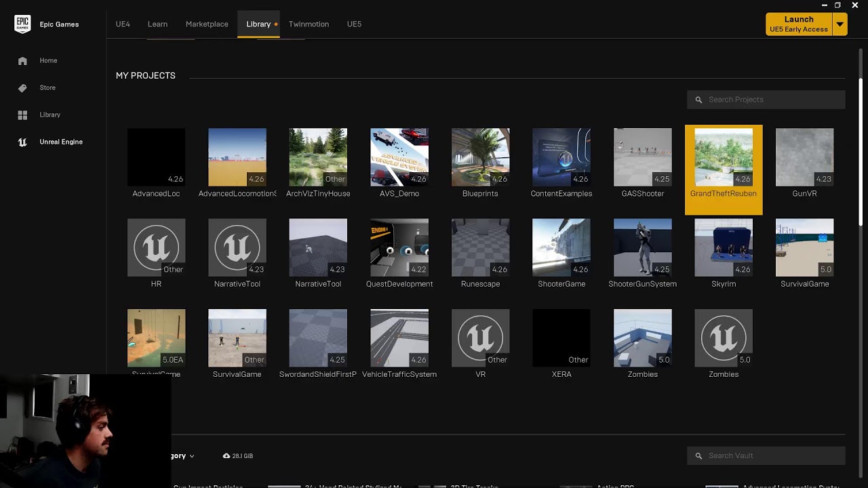Select the QuestDevelopment project
This screenshot has width=868, height=488.
click(399, 247)
